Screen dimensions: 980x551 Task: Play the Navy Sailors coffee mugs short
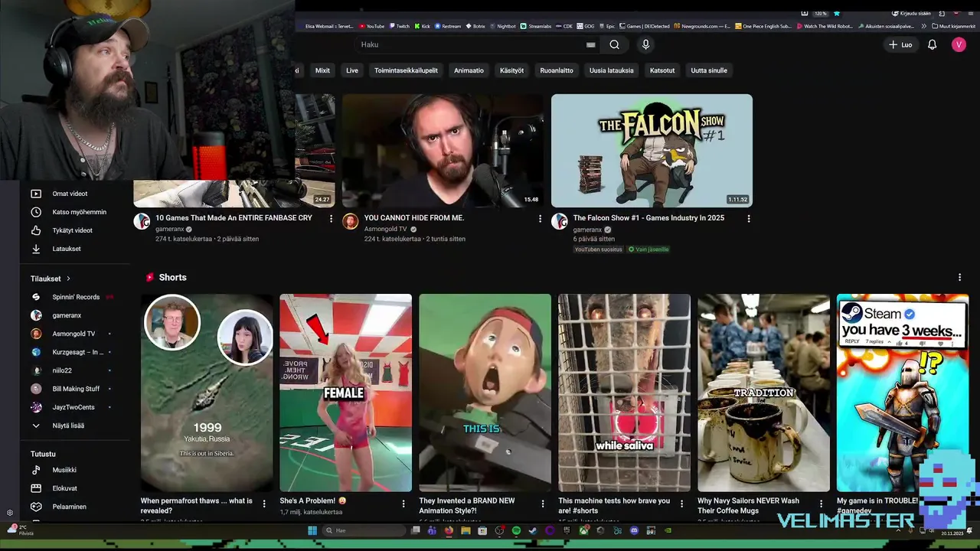pyautogui.click(x=763, y=393)
